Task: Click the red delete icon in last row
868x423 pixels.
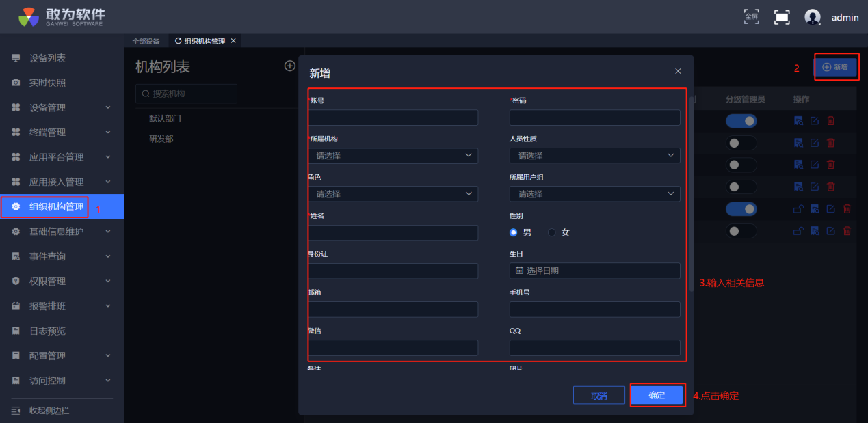Action: pyautogui.click(x=847, y=231)
